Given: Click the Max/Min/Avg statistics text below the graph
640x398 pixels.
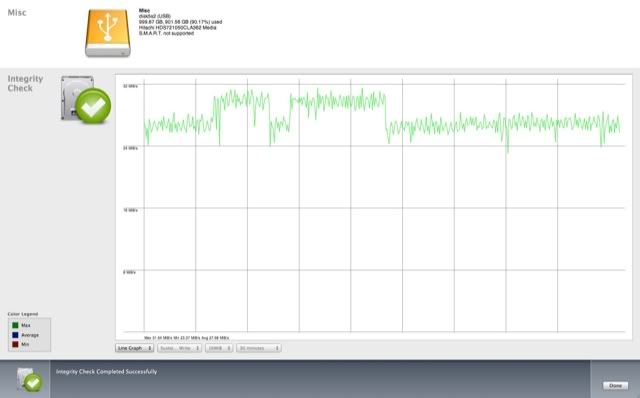Looking at the screenshot, I should pos(187,338).
